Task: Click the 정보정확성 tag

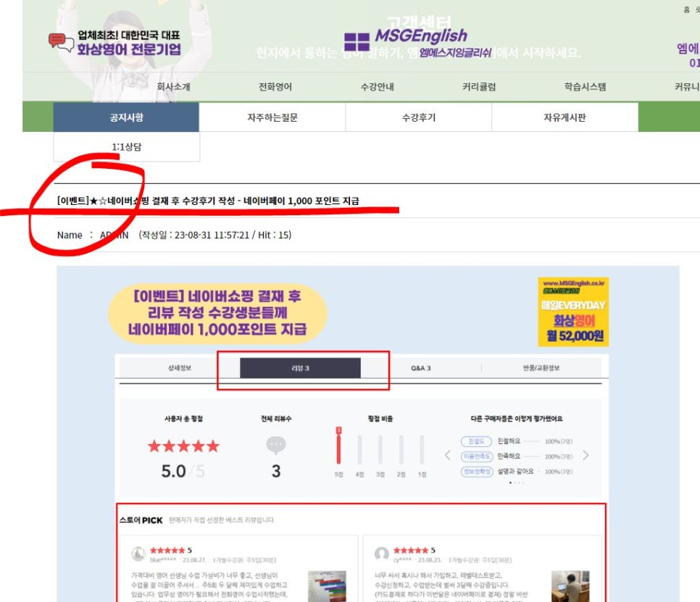Action: (x=476, y=472)
